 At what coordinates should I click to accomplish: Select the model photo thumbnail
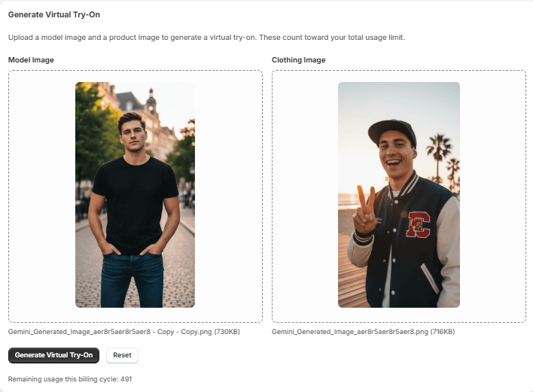point(136,194)
